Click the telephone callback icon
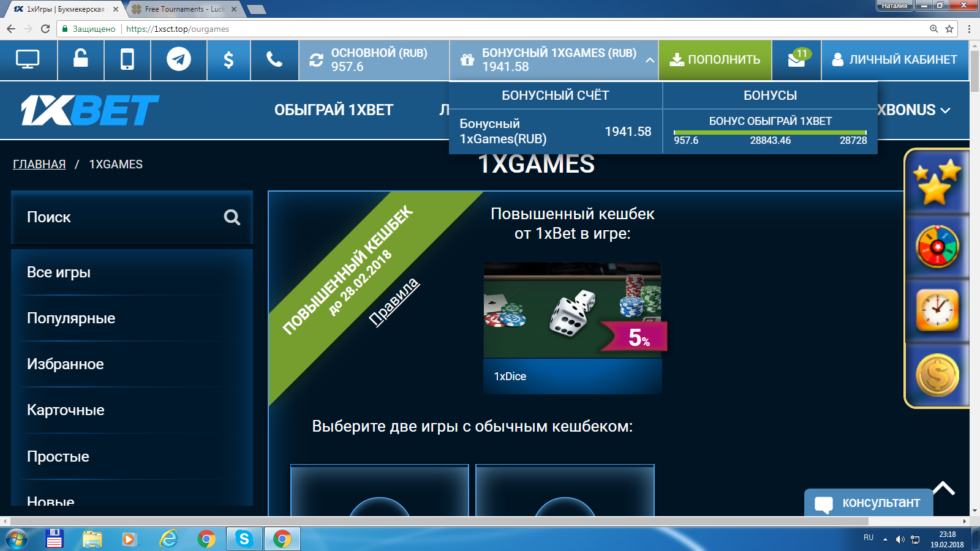The width and height of the screenshot is (980, 551). point(274,59)
